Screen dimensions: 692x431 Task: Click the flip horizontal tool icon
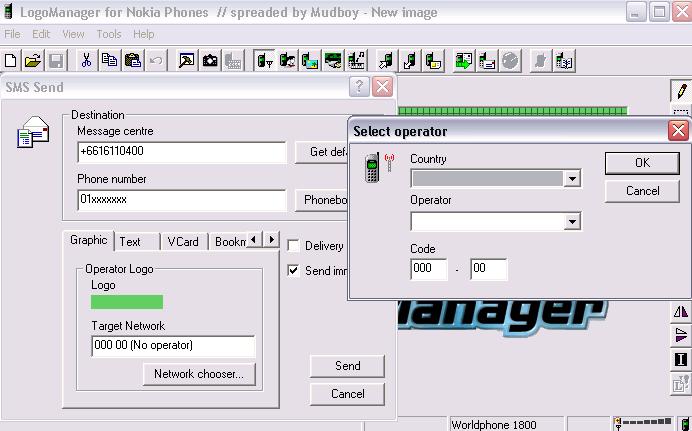coord(681,312)
